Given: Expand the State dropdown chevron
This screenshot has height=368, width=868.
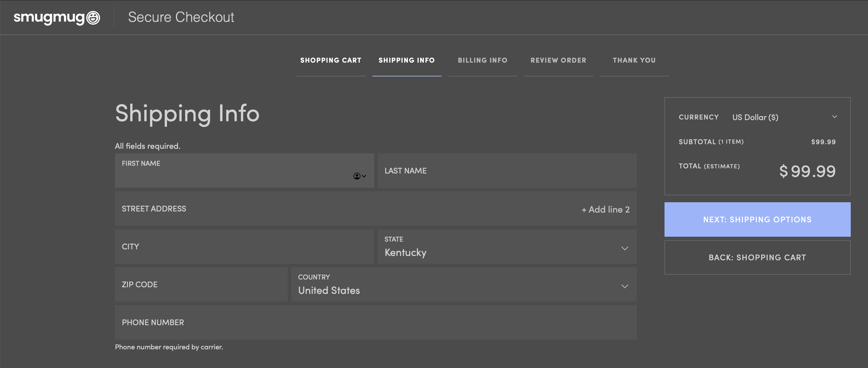Looking at the screenshot, I should coord(624,248).
